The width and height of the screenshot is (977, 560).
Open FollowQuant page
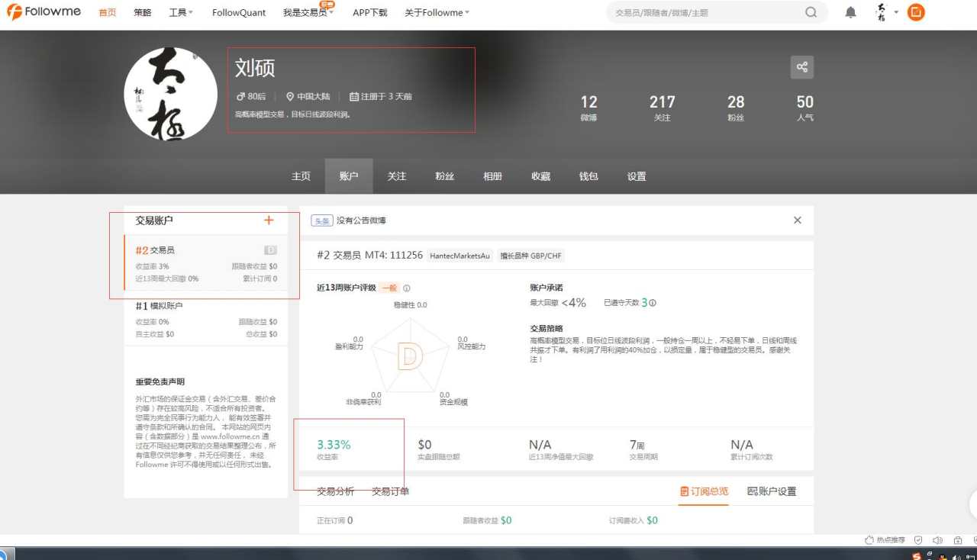(239, 13)
